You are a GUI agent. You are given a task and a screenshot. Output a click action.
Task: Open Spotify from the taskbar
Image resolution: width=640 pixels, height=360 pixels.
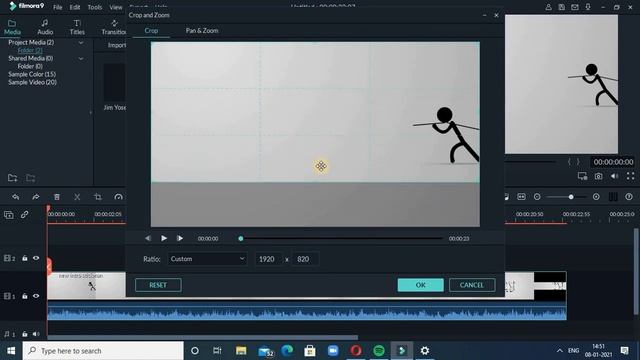(x=379, y=351)
